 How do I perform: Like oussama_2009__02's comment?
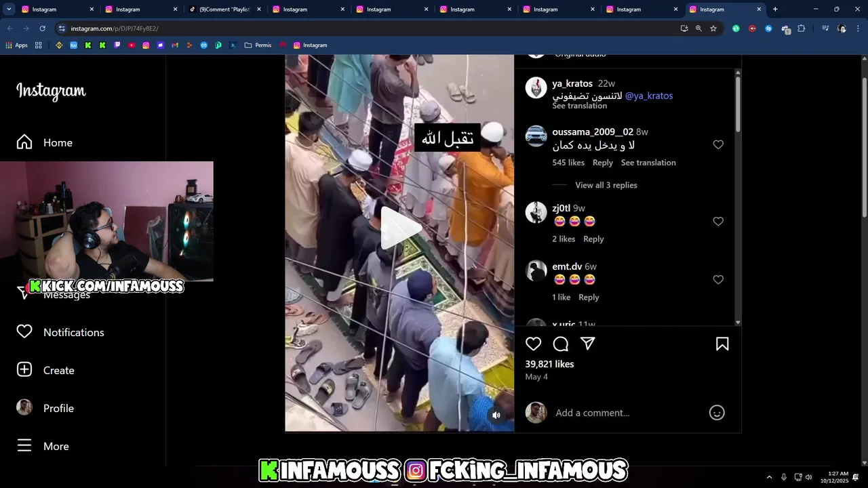coord(718,144)
